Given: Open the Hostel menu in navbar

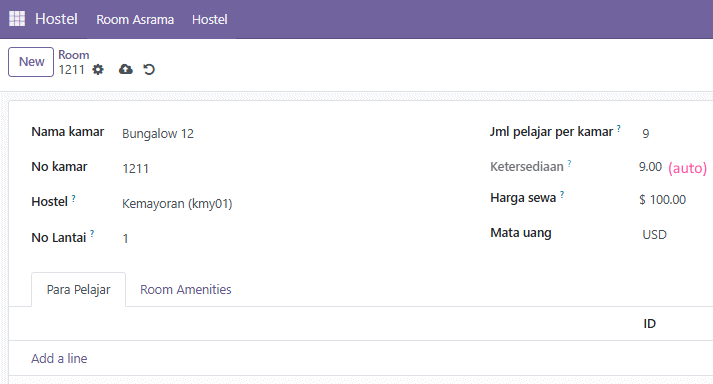Looking at the screenshot, I should pyautogui.click(x=210, y=20).
